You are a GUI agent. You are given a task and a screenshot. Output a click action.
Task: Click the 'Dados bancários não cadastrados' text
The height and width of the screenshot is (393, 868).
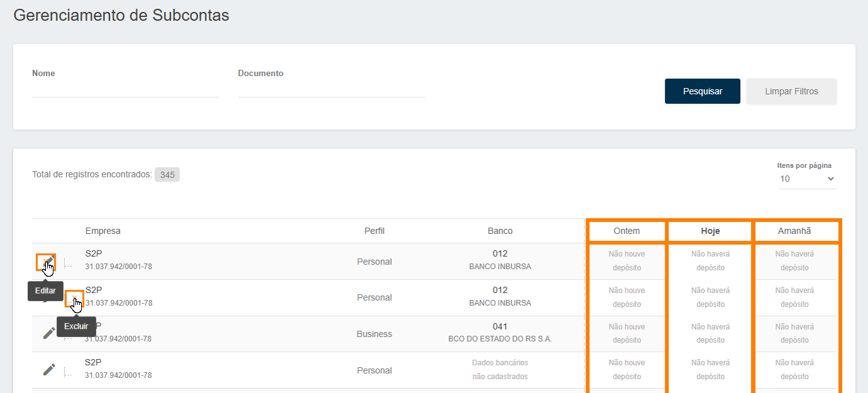click(x=500, y=370)
